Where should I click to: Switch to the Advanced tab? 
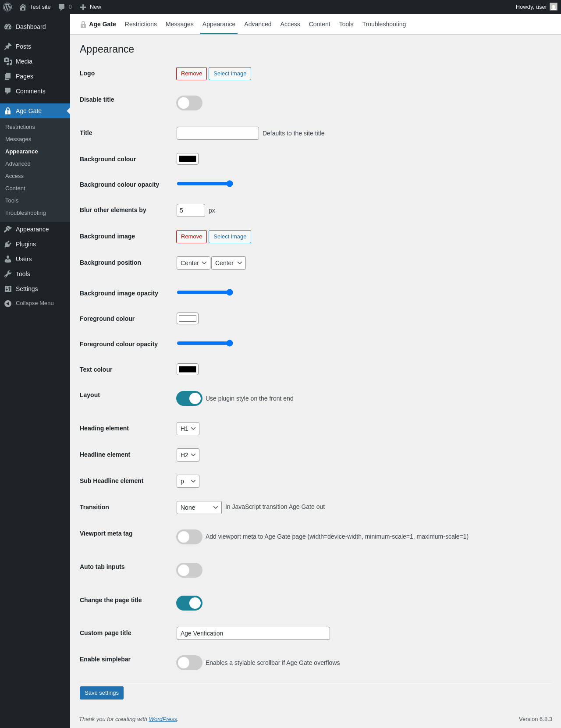point(258,24)
